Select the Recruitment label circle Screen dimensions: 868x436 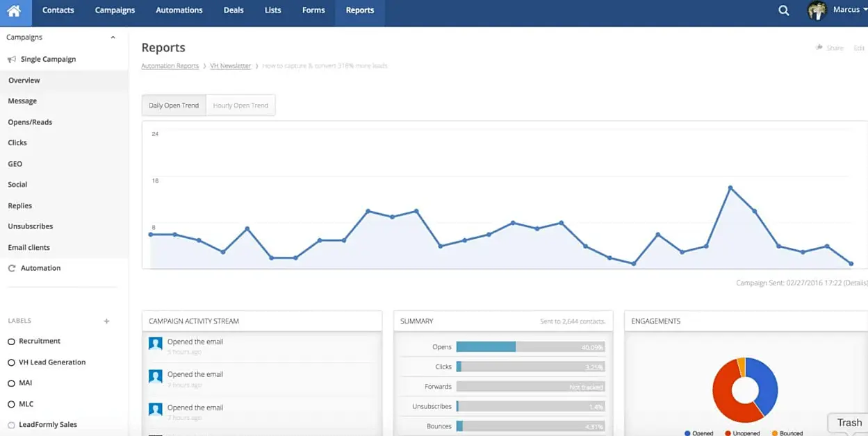(x=11, y=342)
